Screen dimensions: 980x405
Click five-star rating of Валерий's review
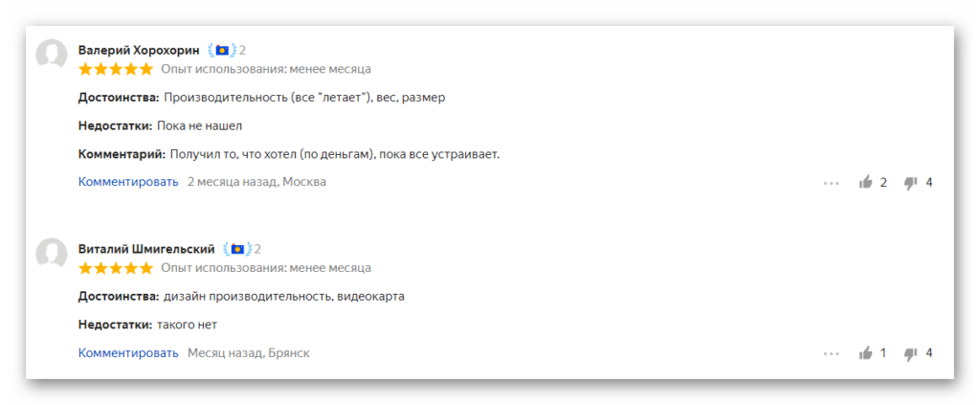tap(116, 69)
